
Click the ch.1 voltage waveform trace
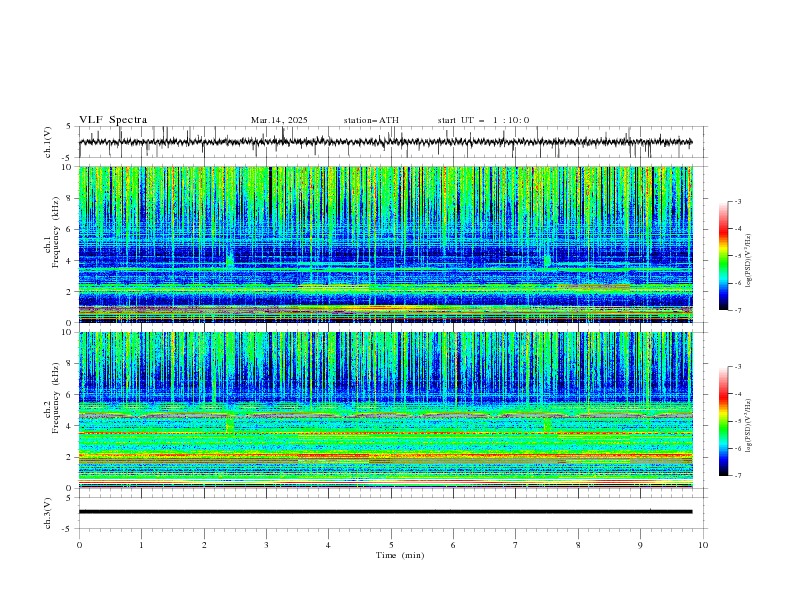tap(385, 142)
